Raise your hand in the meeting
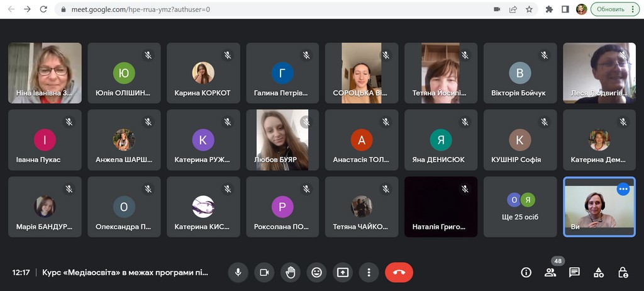 pos(291,272)
